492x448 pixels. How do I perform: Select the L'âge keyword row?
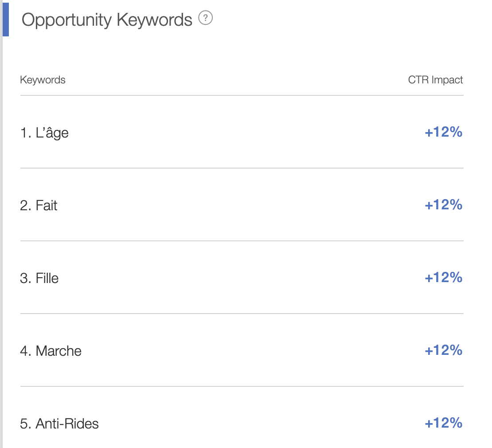242,132
